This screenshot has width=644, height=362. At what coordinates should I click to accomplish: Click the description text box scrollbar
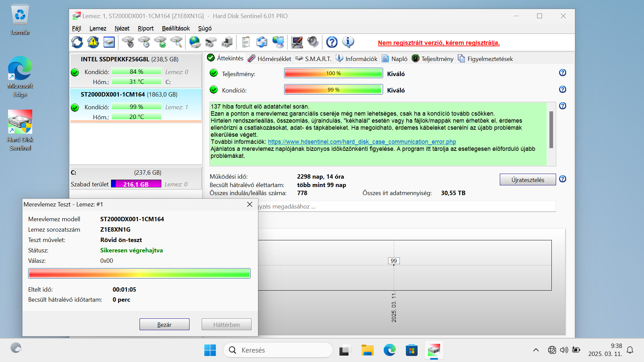click(551, 130)
